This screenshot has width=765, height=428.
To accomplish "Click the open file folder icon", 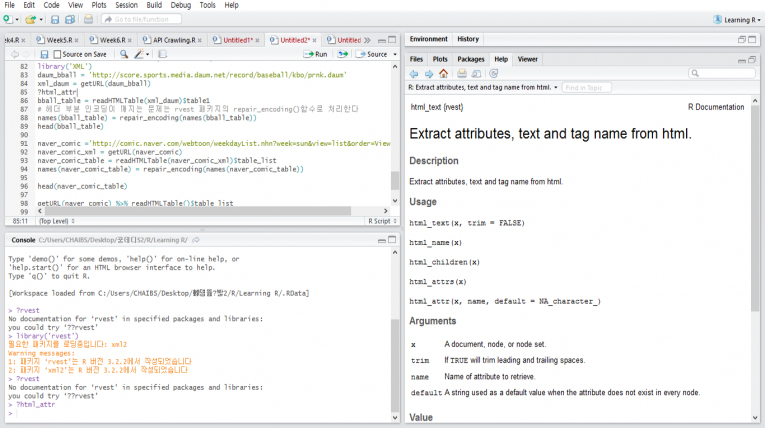I will pos(30,19).
